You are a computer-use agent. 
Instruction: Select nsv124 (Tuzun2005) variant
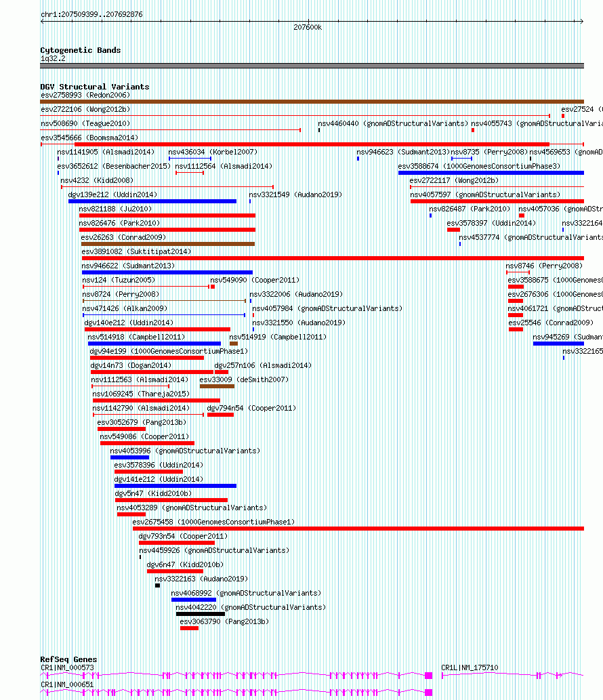tap(119, 281)
